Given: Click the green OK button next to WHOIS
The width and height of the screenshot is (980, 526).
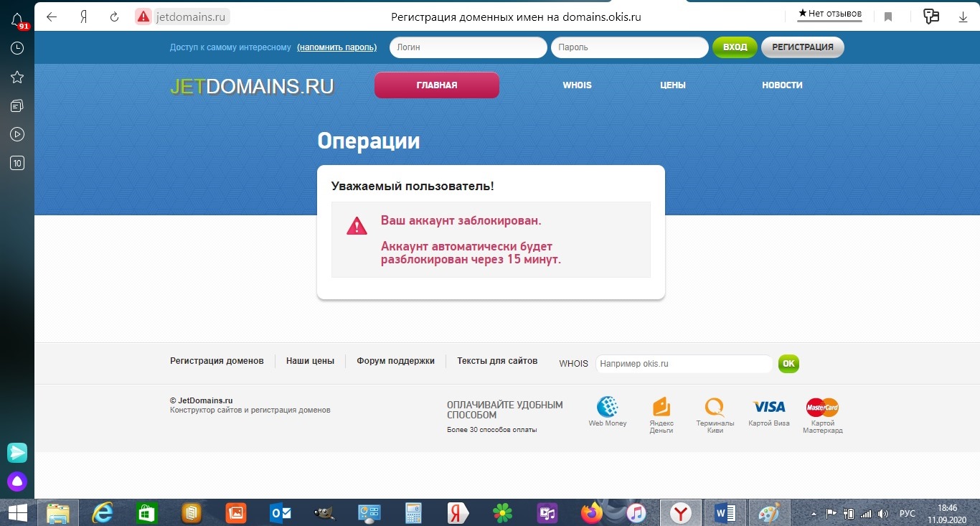Looking at the screenshot, I should coord(788,364).
